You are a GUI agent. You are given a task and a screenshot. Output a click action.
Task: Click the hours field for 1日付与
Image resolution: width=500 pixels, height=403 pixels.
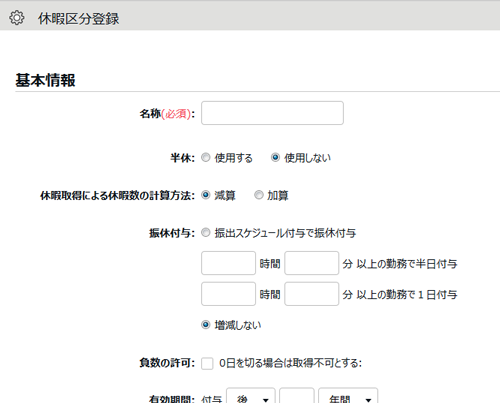point(228,294)
